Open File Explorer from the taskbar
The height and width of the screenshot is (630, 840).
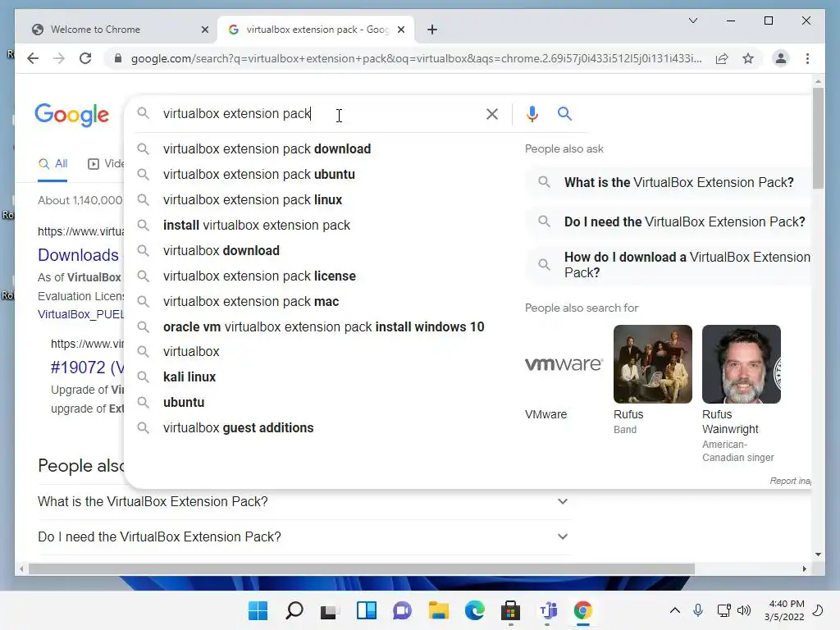pos(438,610)
